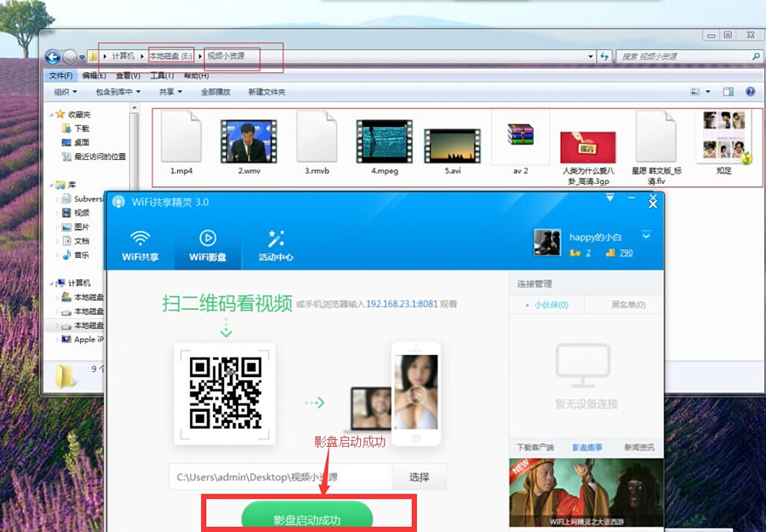The height and width of the screenshot is (532, 766).
Task: Open the 共享 dropdown in Explorer toolbar
Action: (x=170, y=92)
